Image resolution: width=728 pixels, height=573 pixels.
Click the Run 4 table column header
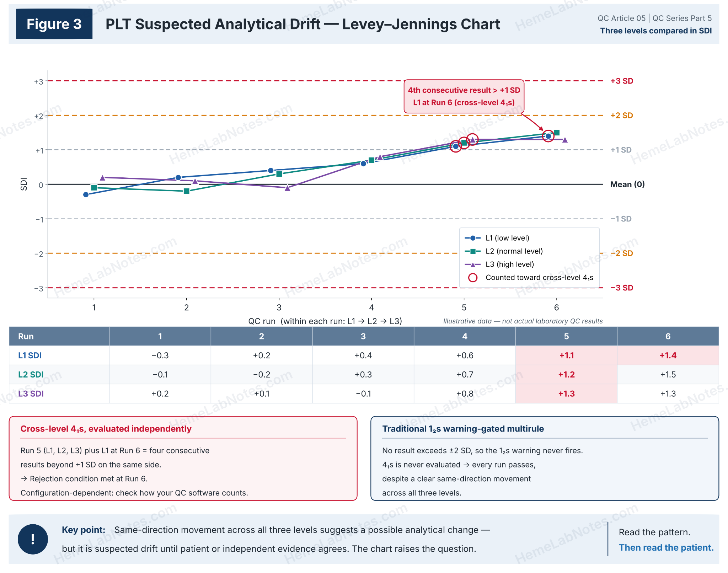pos(465,336)
